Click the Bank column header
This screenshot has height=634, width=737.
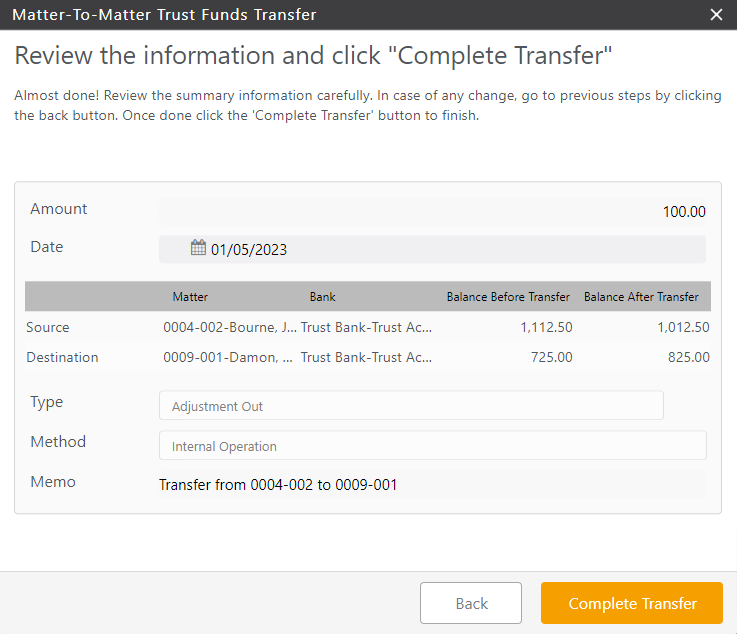pos(322,297)
